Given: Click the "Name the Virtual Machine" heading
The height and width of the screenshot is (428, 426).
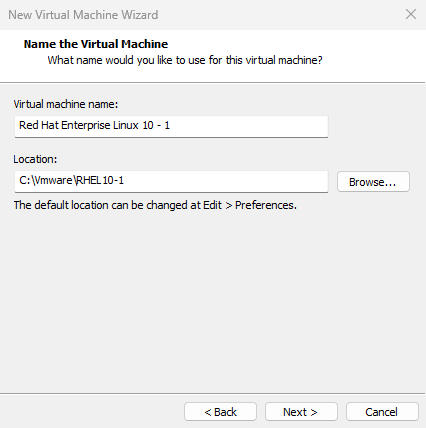Looking at the screenshot, I should pyautogui.click(x=96, y=44).
